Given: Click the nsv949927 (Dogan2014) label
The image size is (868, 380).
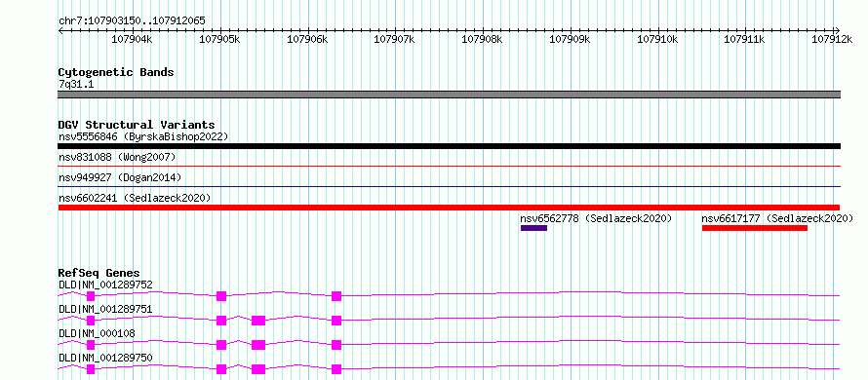Looking at the screenshot, I should tap(120, 177).
